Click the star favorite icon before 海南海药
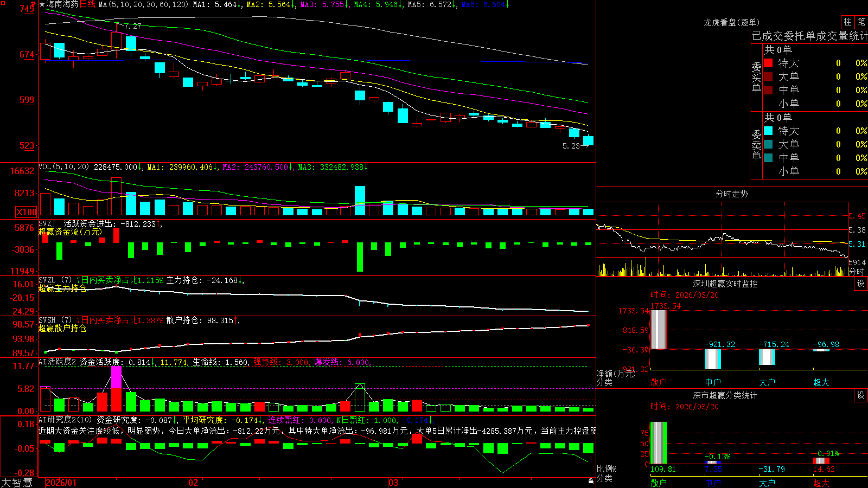 click(x=42, y=4)
